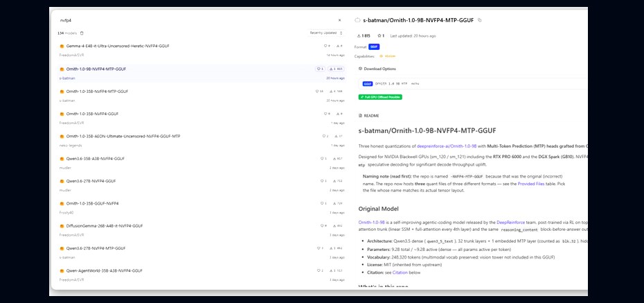Click model icon of Qwen3.6-35B-A3B row
The width and height of the screenshot is (644, 303).
pos(62,159)
